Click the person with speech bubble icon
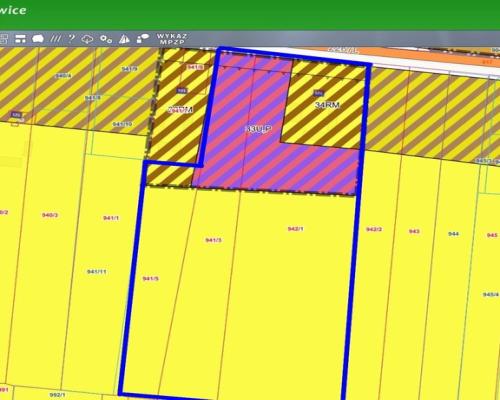Image resolution: width=500 pixels, height=400 pixels. click(x=143, y=39)
